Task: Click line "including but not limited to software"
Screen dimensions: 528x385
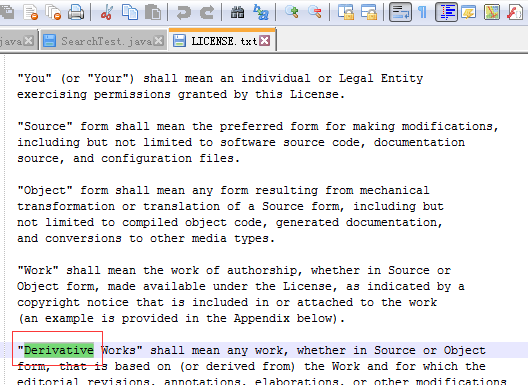Action: 241,142
